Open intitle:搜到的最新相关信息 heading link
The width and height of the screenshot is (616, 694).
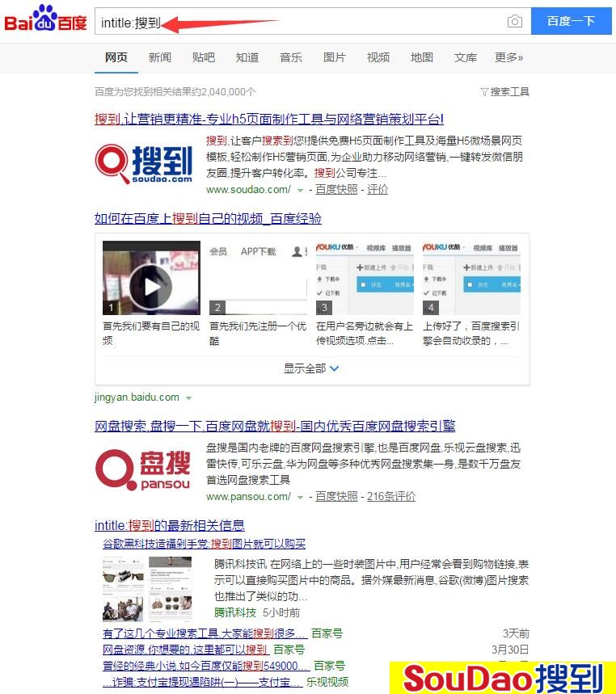point(170,525)
